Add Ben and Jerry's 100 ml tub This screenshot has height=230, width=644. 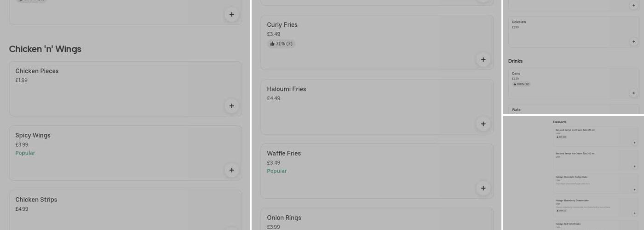click(x=634, y=166)
